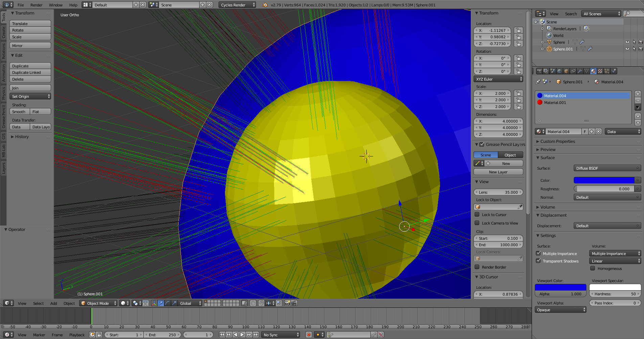644x339 pixels.
Task: Switch Grease Pencil layers to Object tab
Action: 510,155
